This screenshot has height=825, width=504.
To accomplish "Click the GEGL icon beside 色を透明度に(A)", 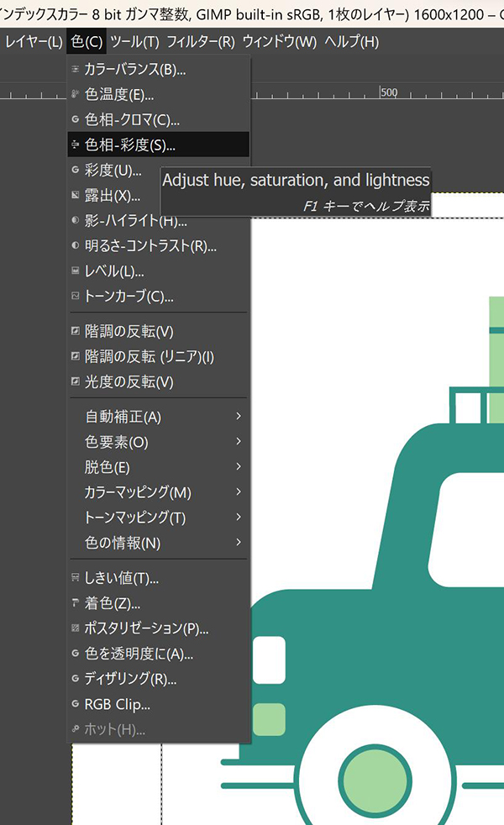I will [76, 654].
